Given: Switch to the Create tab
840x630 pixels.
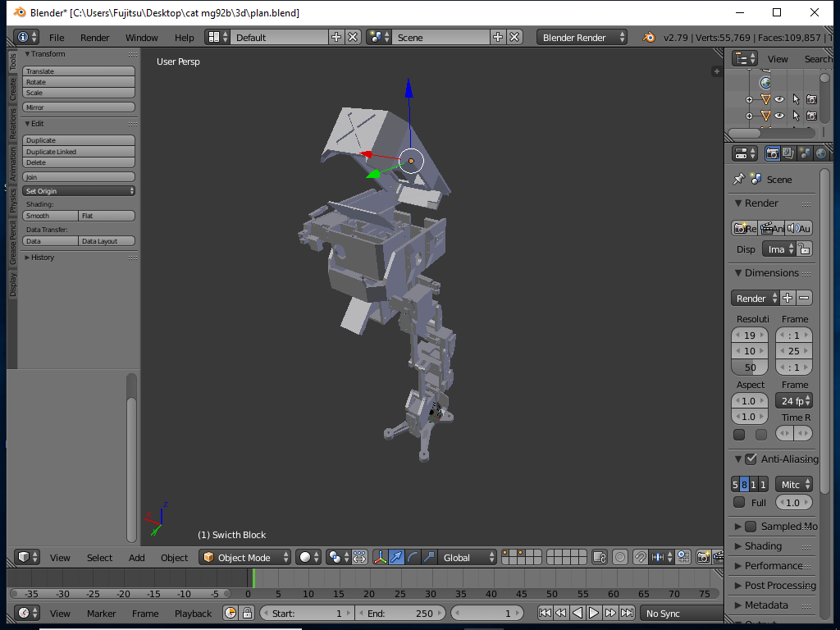Looking at the screenshot, I should [x=12, y=89].
